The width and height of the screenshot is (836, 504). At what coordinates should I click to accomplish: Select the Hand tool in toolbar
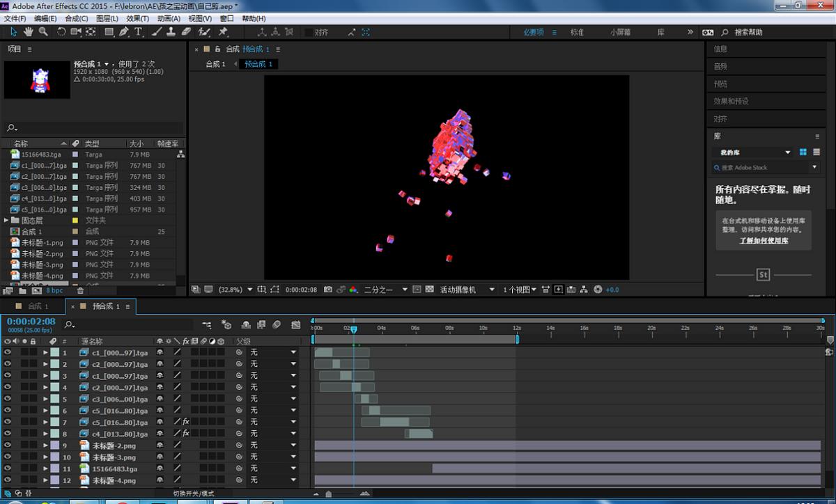pos(29,32)
